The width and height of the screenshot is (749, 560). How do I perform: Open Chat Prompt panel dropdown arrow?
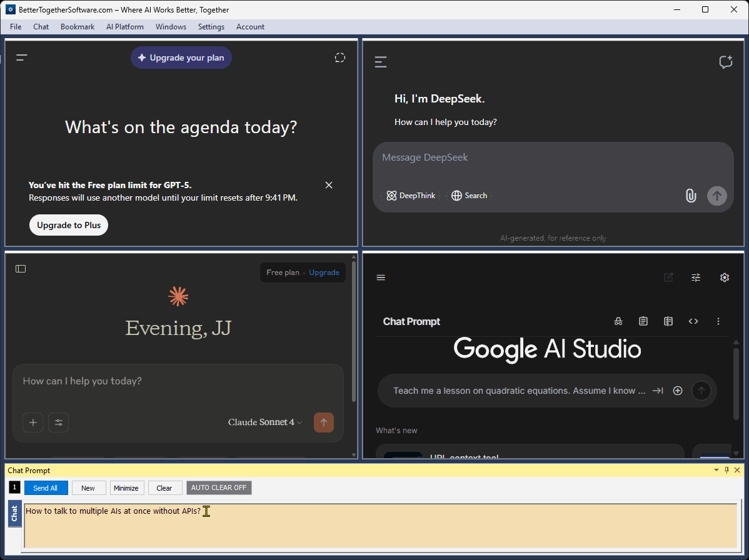click(x=716, y=470)
